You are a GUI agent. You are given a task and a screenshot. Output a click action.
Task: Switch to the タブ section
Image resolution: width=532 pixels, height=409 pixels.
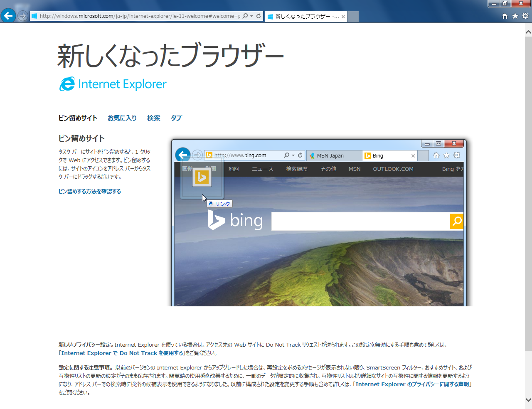pos(176,118)
